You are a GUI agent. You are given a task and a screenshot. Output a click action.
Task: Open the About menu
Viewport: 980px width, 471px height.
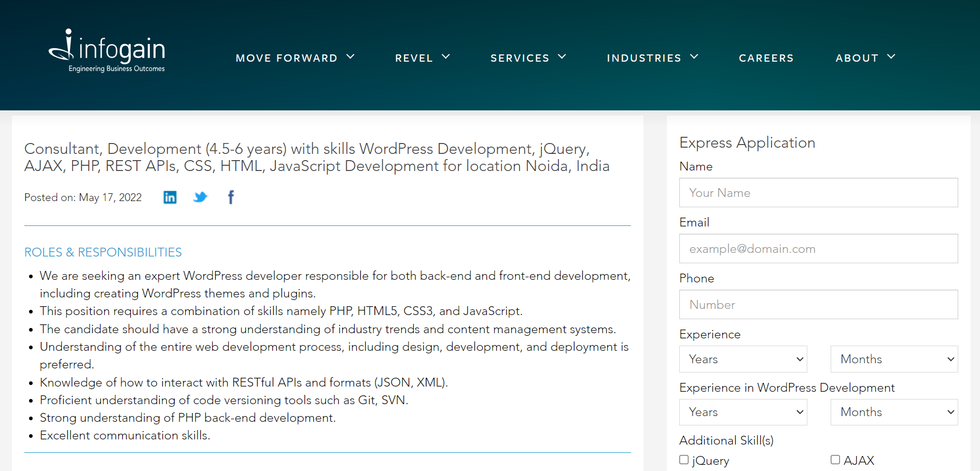coord(857,58)
